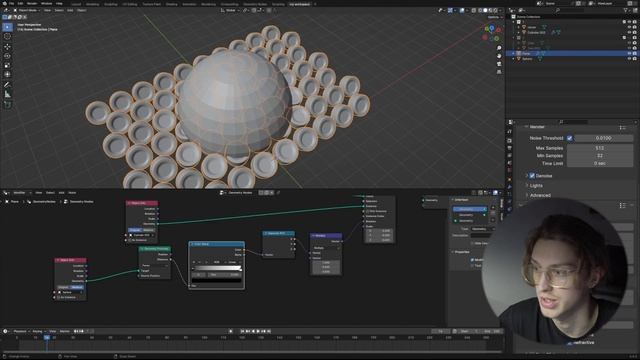The height and width of the screenshot is (360, 640).
Task: Open the Render menu
Action: tap(32, 3)
